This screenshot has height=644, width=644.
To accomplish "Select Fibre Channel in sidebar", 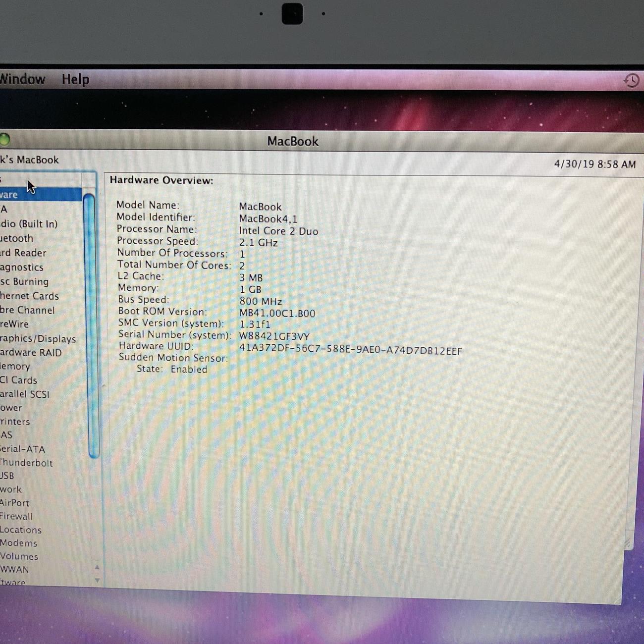I will click(x=27, y=310).
